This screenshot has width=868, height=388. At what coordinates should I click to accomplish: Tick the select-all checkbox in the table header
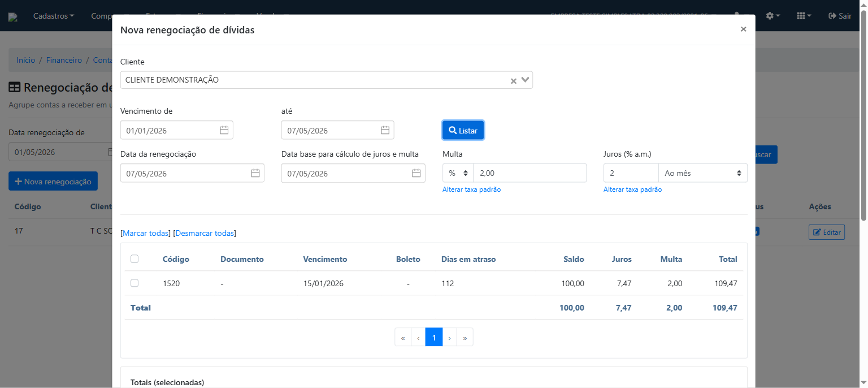pyautogui.click(x=134, y=259)
